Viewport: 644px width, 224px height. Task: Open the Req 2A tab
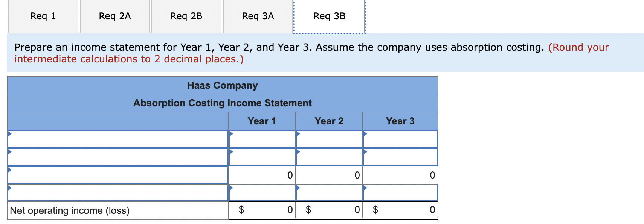click(114, 16)
